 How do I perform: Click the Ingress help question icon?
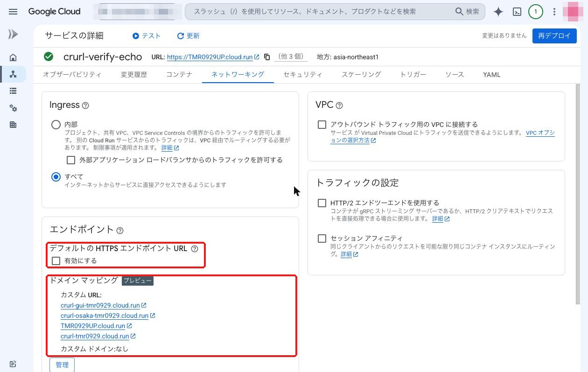[85, 105]
